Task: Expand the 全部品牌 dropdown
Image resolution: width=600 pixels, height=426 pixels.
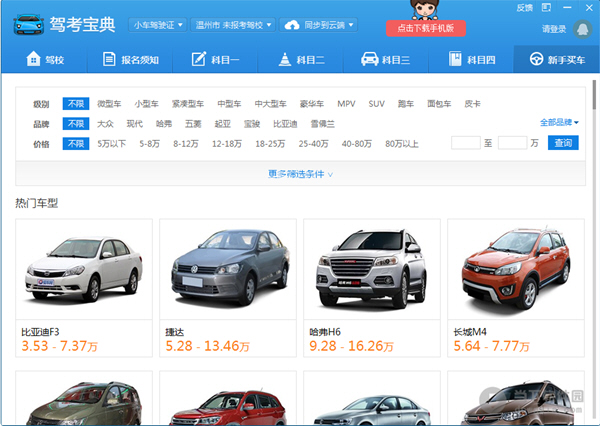Action: pyautogui.click(x=559, y=122)
